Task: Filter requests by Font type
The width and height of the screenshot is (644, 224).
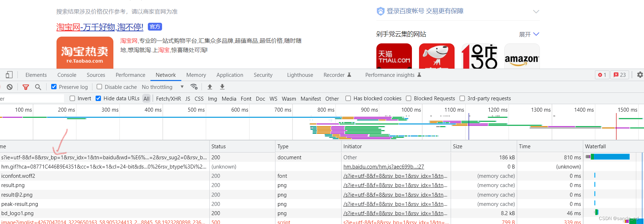Action: coord(246,98)
